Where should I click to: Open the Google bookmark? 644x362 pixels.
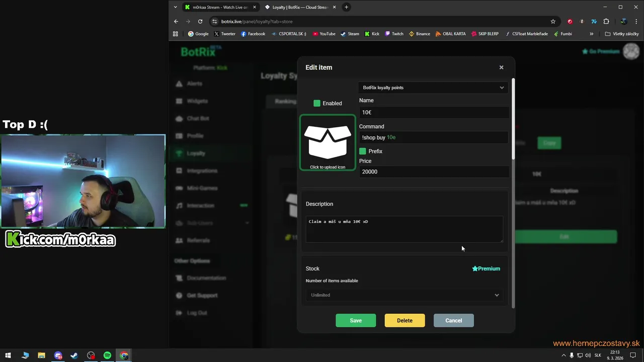198,34
